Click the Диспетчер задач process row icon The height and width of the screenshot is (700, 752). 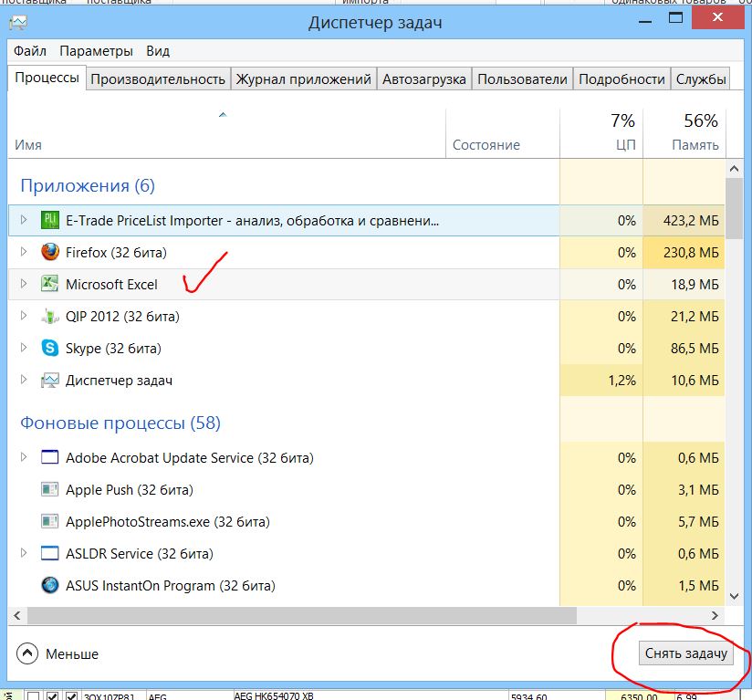50,381
